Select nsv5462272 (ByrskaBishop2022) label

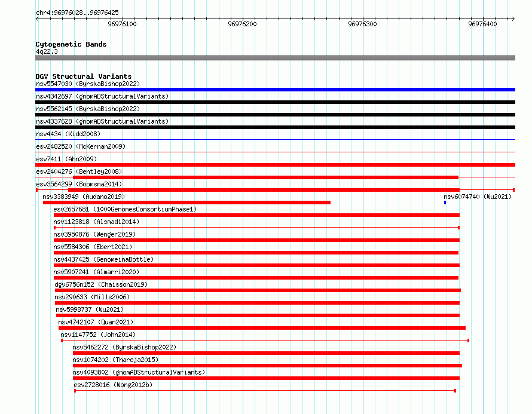[x=124, y=347]
